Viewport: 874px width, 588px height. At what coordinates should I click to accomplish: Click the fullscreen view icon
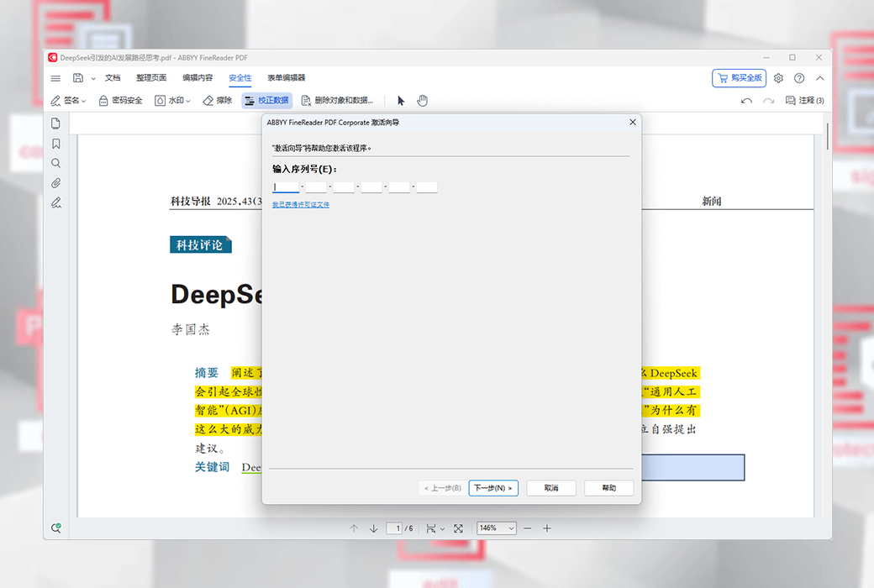tap(458, 528)
